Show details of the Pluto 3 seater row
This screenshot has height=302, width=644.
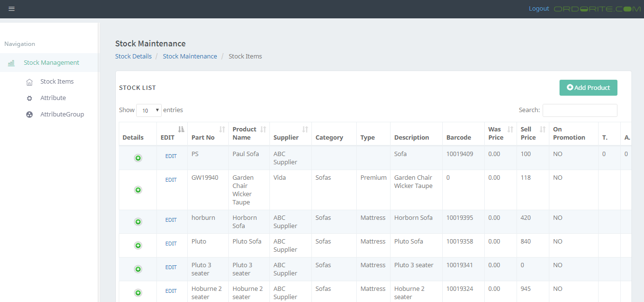(138, 269)
